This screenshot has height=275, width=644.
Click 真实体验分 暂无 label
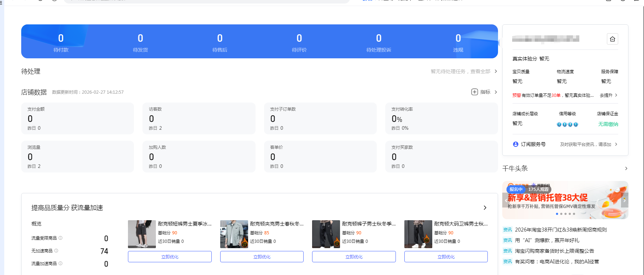(531, 59)
